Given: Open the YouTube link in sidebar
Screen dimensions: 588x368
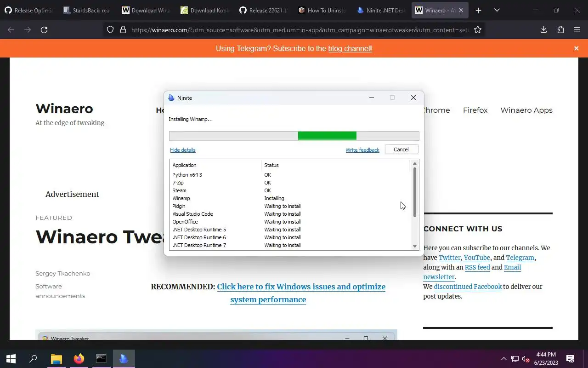Looking at the screenshot, I should click(477, 258).
